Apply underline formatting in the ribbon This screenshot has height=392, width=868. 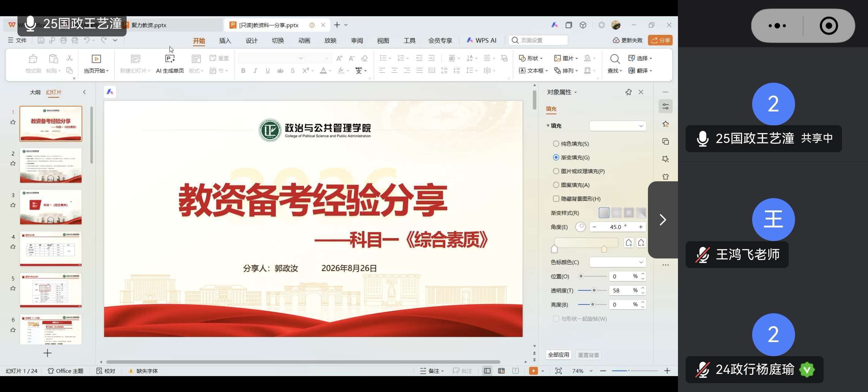(x=268, y=71)
